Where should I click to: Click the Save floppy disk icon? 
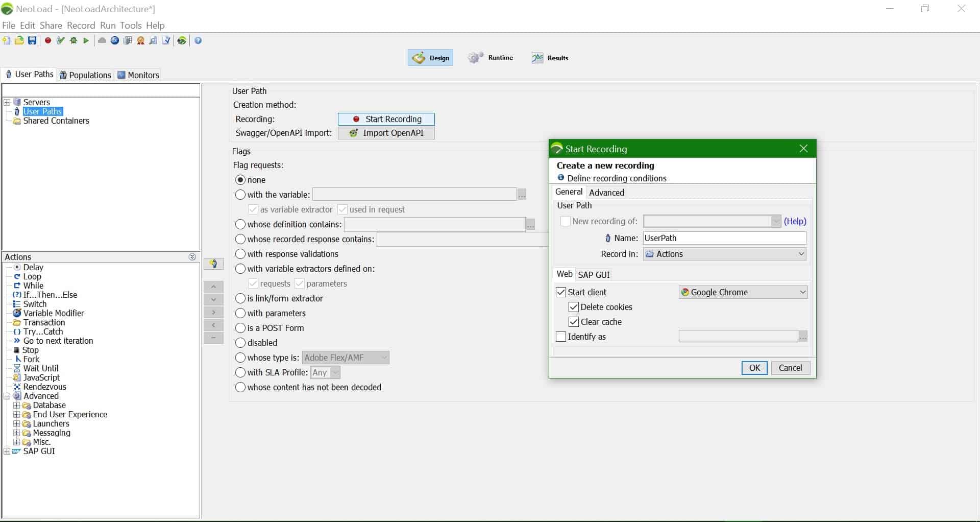tap(32, 40)
